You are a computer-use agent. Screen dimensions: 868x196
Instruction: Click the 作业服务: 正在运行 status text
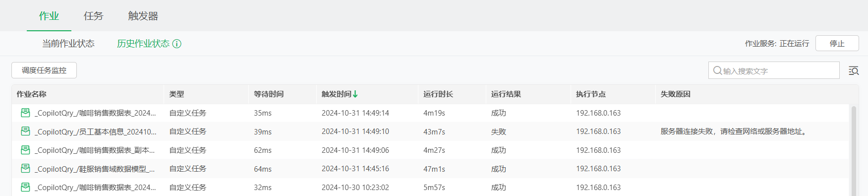point(777,44)
